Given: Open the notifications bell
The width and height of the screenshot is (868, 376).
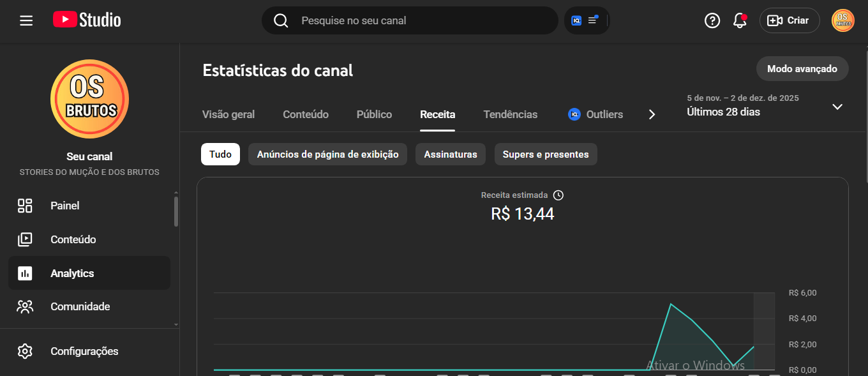Looking at the screenshot, I should pos(740,20).
